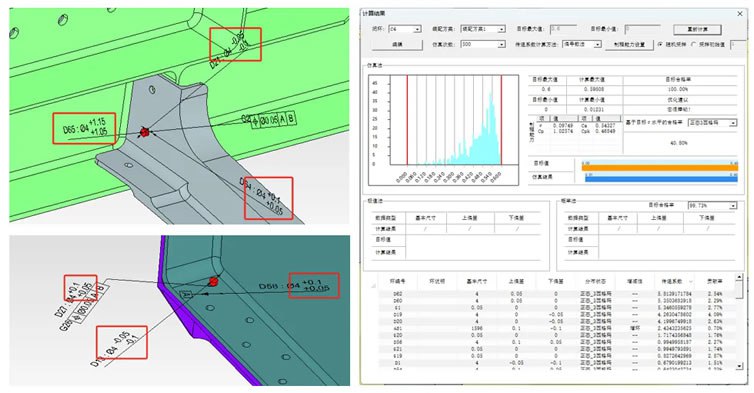Select the D65 Ø4 +1.15 dimension annotation

point(85,128)
